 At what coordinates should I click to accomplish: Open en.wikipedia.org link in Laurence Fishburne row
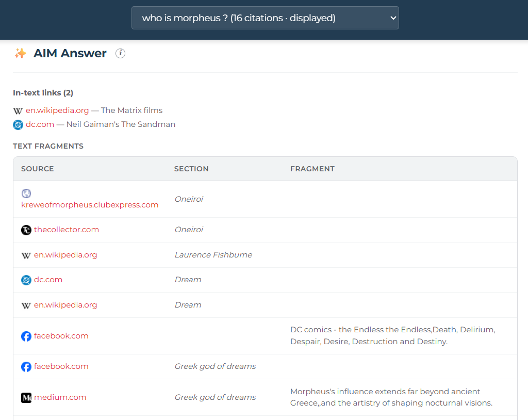(x=65, y=255)
